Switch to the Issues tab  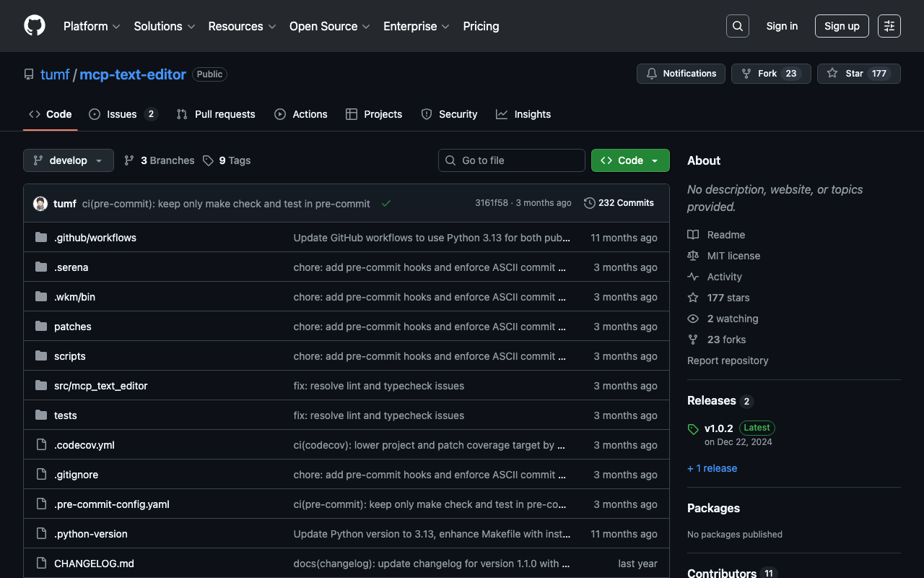click(x=122, y=114)
